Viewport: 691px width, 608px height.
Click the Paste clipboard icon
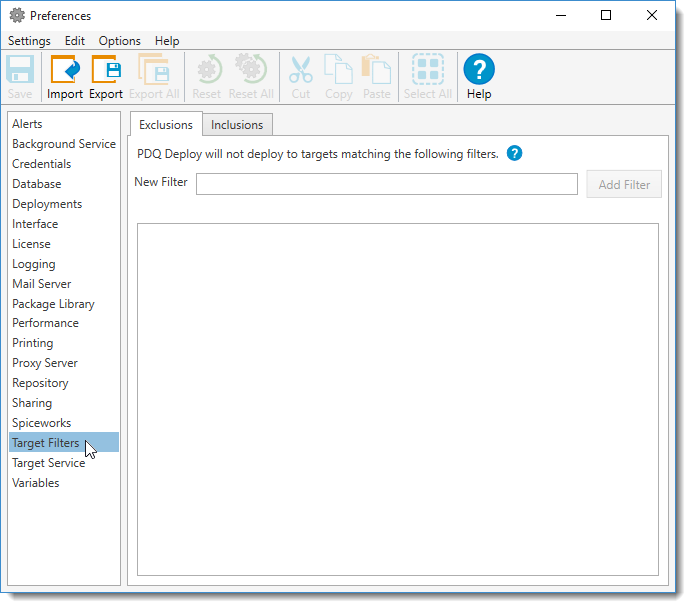[376, 69]
